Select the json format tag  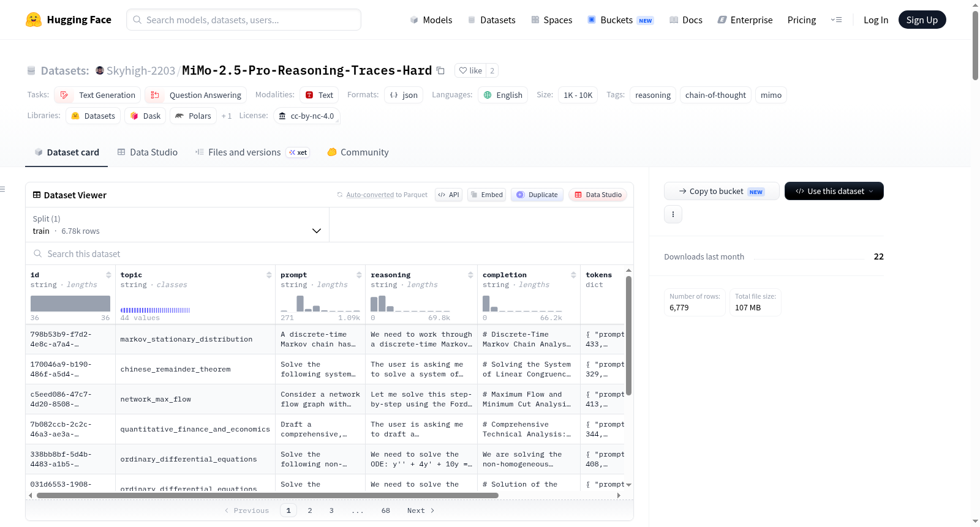point(404,95)
